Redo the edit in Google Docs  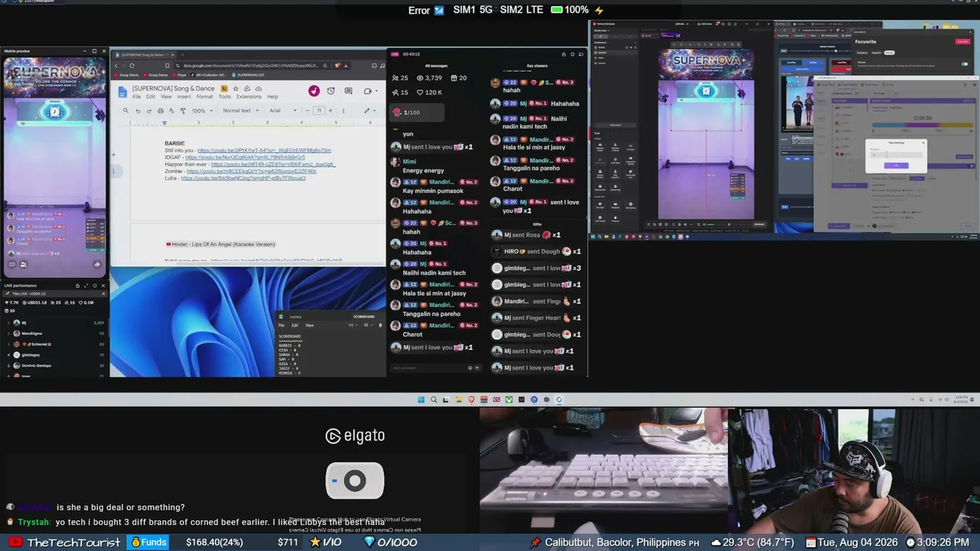148,110
